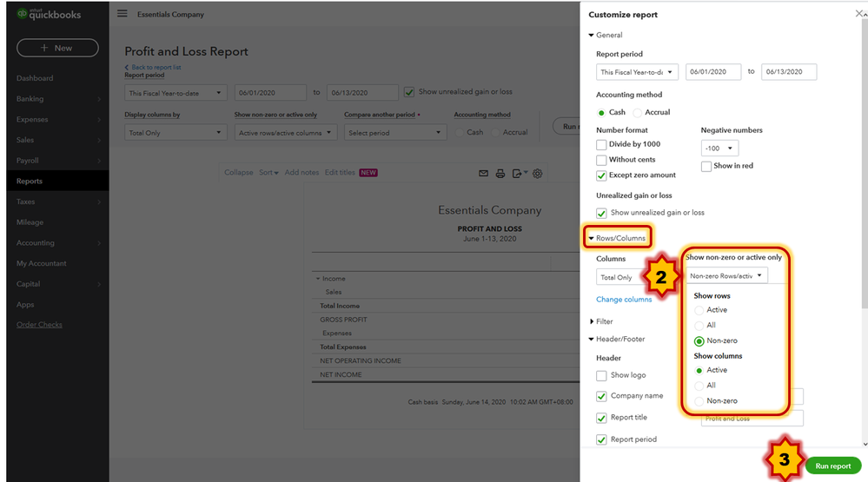The width and height of the screenshot is (868, 482).
Task: Select the Accrual accounting method radio
Action: [x=637, y=112]
